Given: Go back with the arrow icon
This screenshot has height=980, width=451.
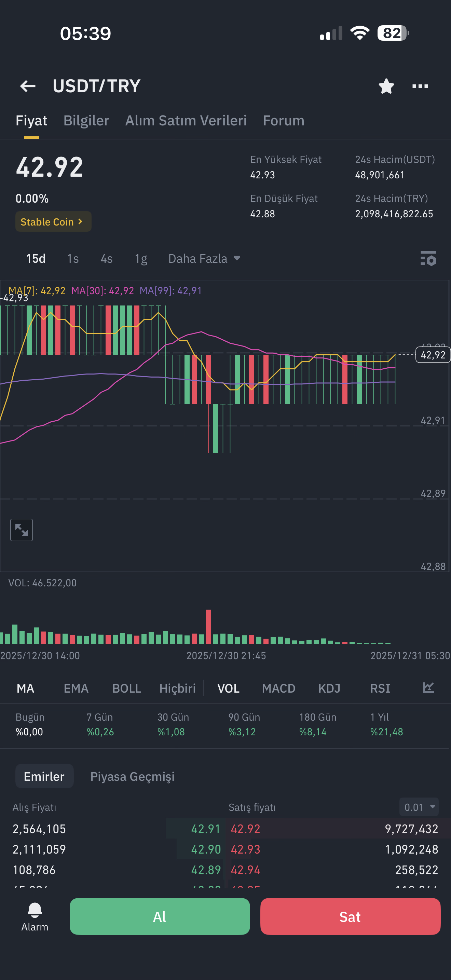Looking at the screenshot, I should click(x=28, y=86).
